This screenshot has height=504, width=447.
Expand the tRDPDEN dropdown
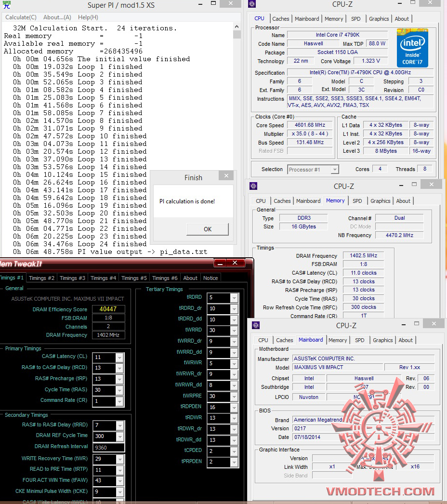pos(234,408)
